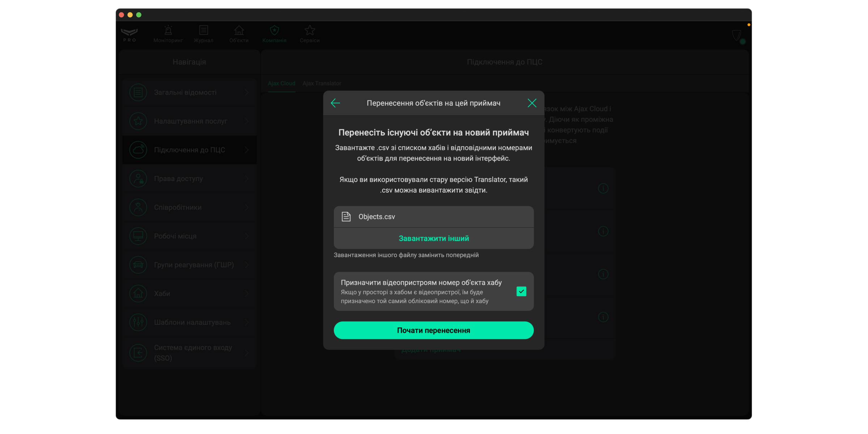Click the back arrow in the dialog header
The width and height of the screenshot is (868, 434).
(x=335, y=103)
